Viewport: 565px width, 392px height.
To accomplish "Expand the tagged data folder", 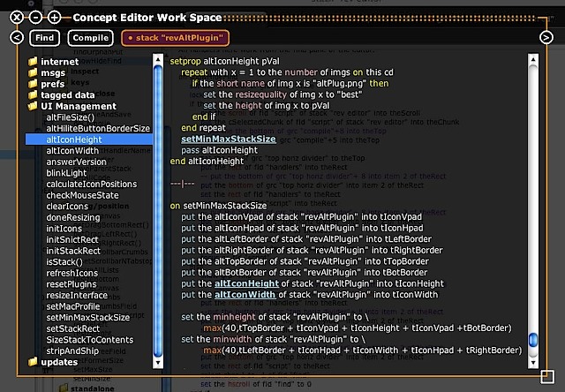I will [62, 95].
